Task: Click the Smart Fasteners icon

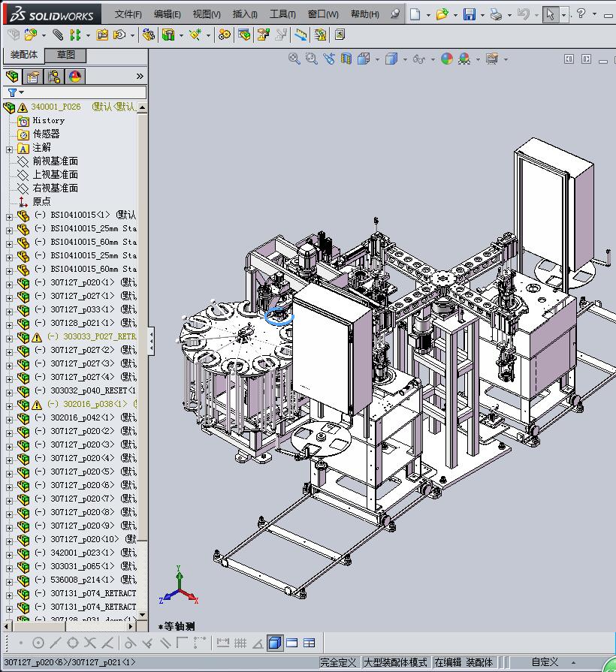Action: pos(102,35)
